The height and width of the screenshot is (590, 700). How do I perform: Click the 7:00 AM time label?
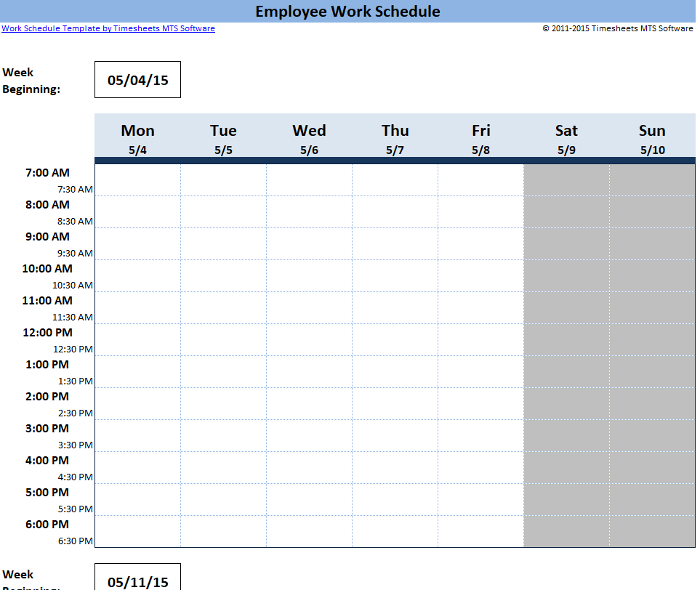[47, 173]
